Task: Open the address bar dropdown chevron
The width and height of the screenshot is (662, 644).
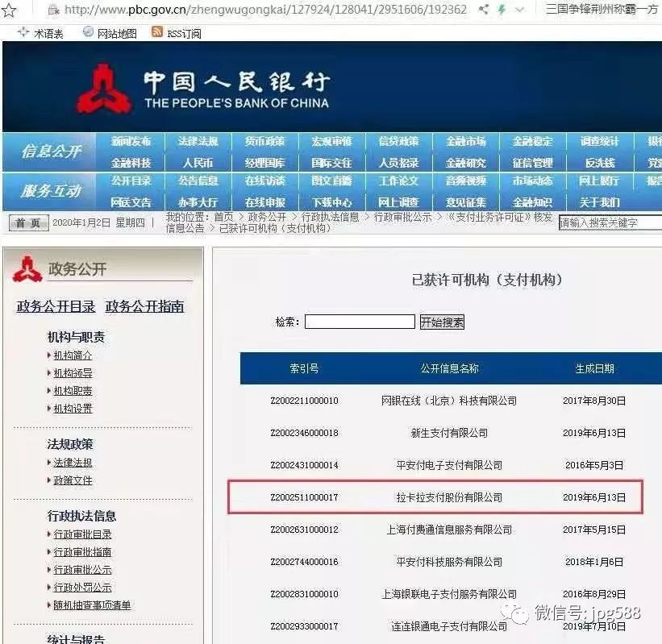Action: pos(520,10)
